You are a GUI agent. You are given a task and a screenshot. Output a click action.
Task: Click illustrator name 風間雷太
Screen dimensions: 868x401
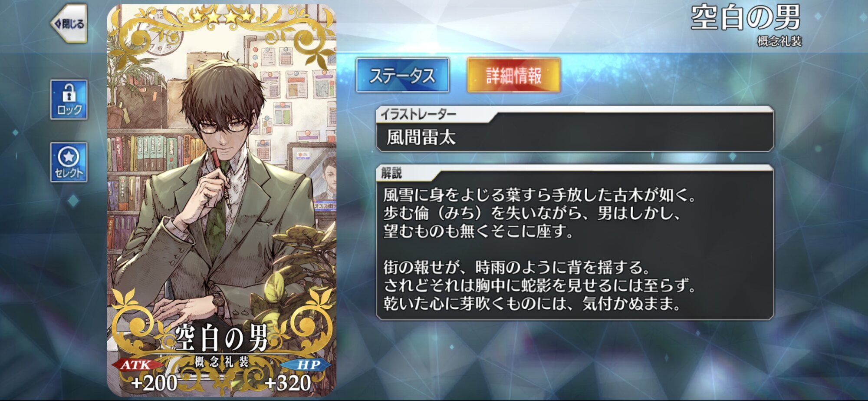point(421,138)
